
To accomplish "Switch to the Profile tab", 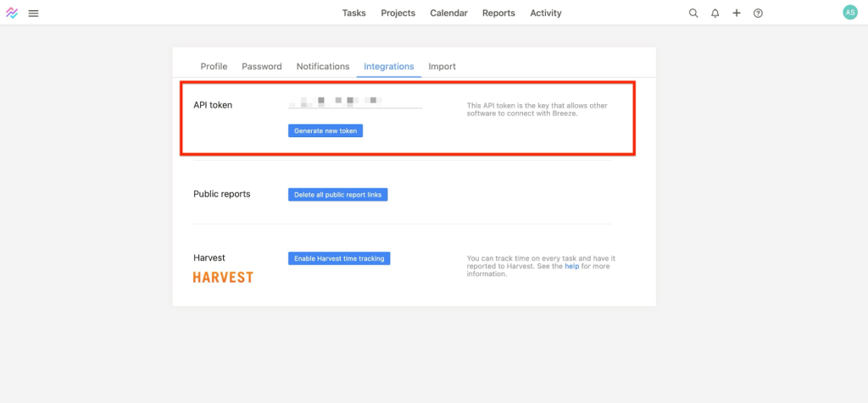I will pos(214,66).
